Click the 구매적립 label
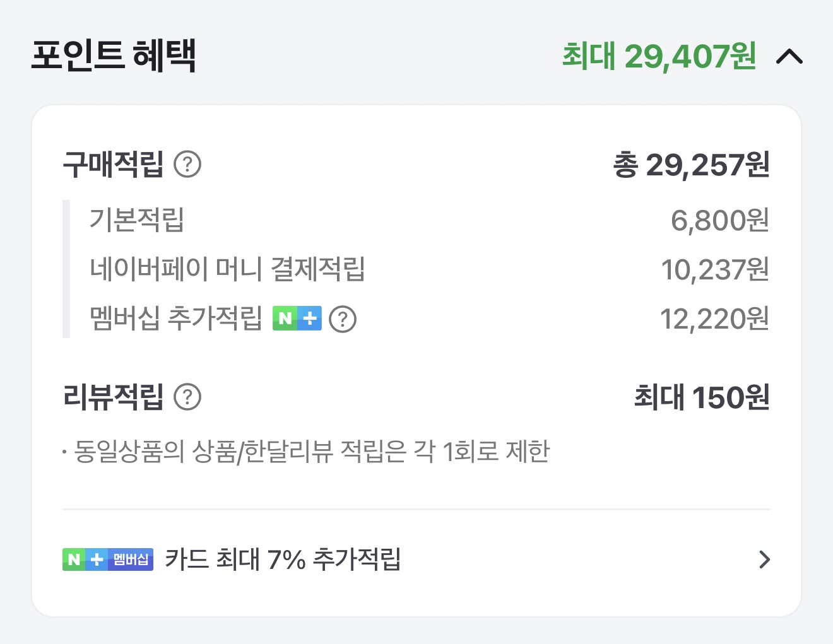Screen dimensions: 833x644 pyautogui.click(x=114, y=165)
